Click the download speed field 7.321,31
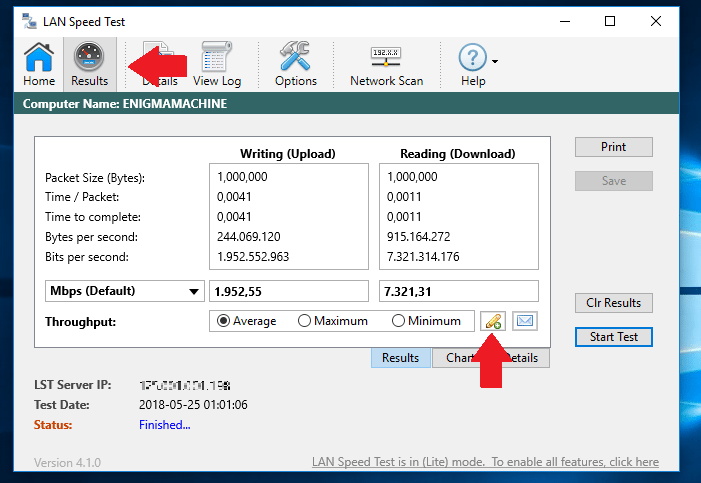This screenshot has width=701, height=483. tap(459, 291)
